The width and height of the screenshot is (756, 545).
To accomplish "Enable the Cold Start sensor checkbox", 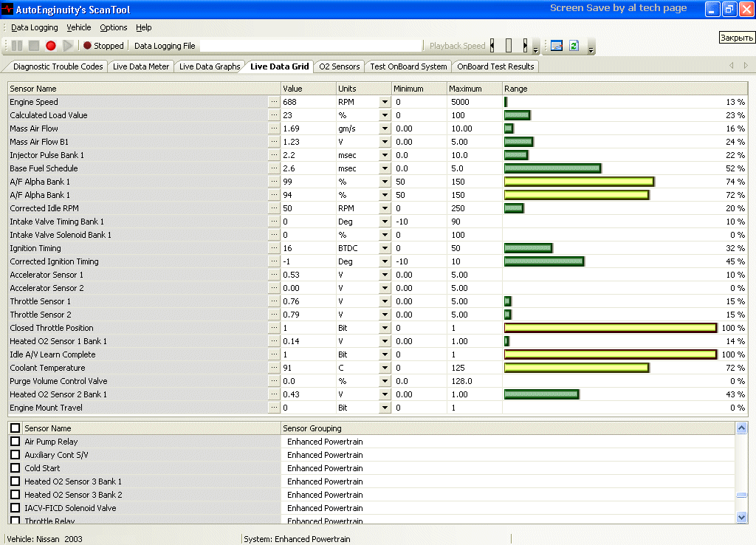I will 16,468.
